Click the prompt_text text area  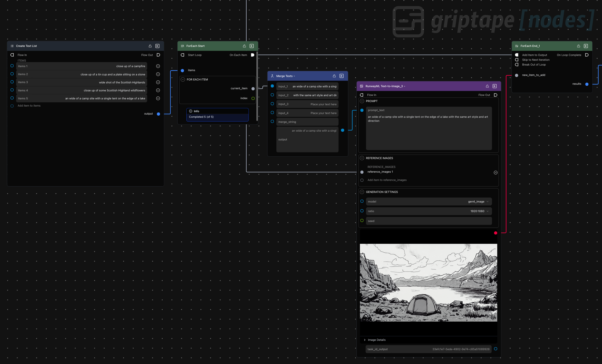pos(429,128)
